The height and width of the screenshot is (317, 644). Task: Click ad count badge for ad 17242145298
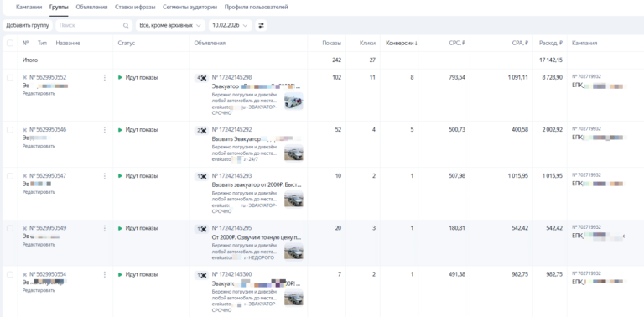[x=201, y=78]
